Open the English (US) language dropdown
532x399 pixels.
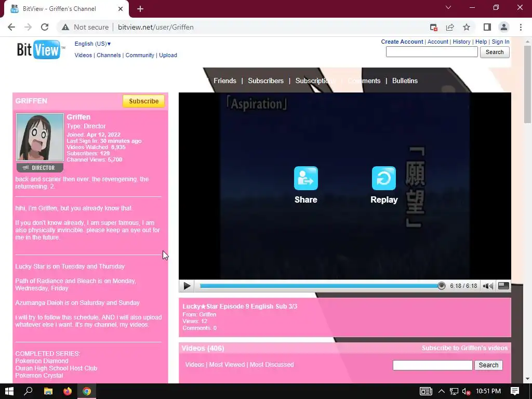coord(92,44)
